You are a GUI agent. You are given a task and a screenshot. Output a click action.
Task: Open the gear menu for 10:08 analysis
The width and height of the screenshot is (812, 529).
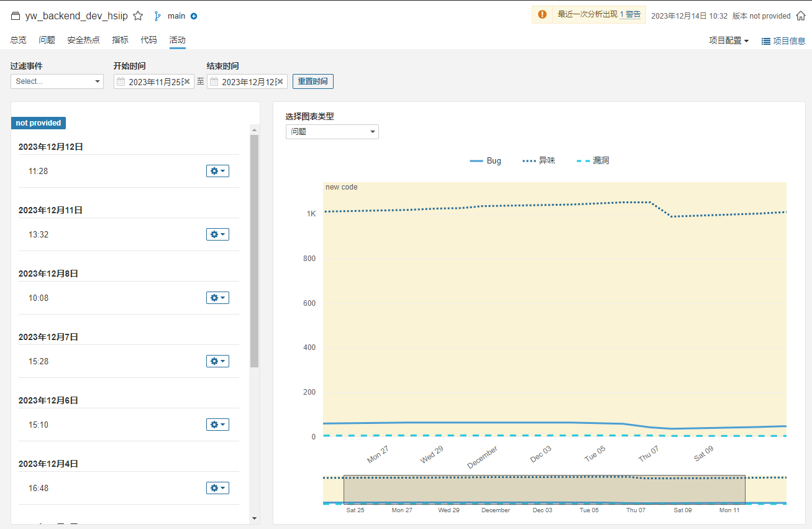[217, 298]
